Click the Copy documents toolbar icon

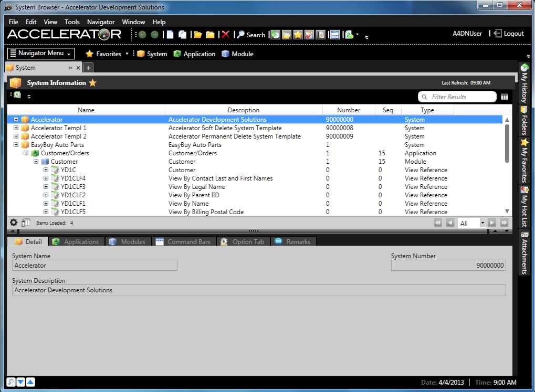coord(183,35)
